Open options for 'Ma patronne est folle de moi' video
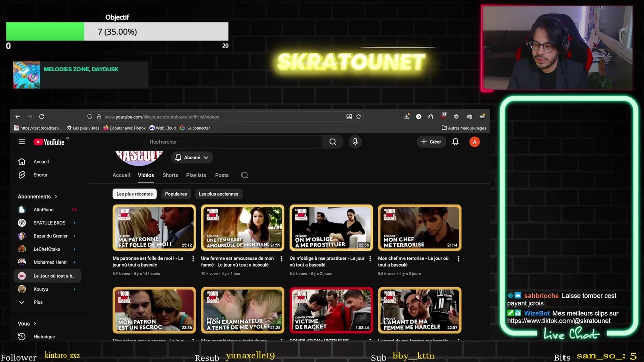Viewport: 644px width, 362px height. point(193,259)
